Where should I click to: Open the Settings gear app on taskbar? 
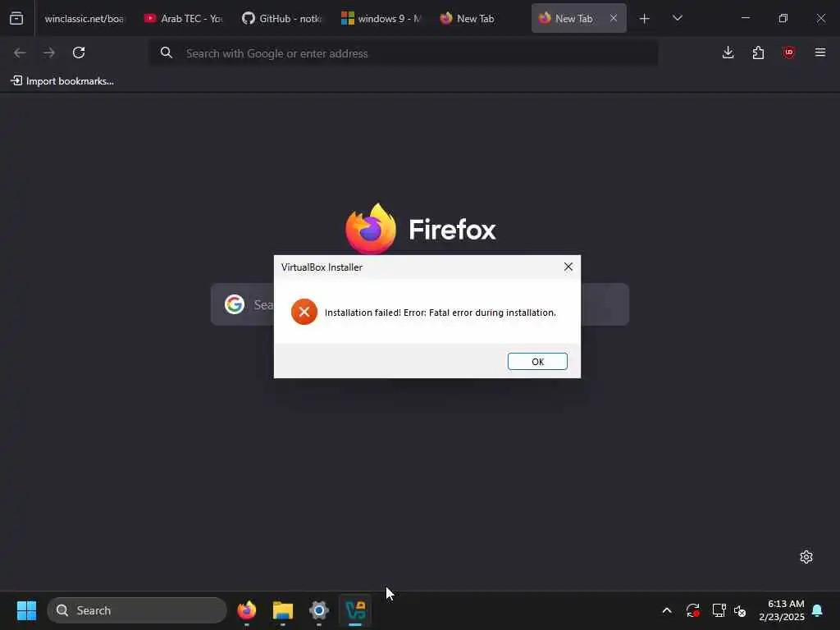point(319,610)
